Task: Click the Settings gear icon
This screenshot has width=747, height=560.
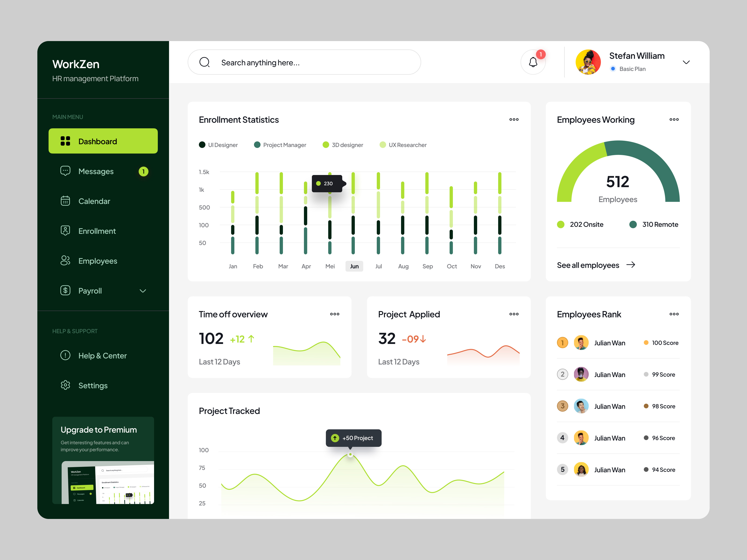Action: (x=65, y=385)
